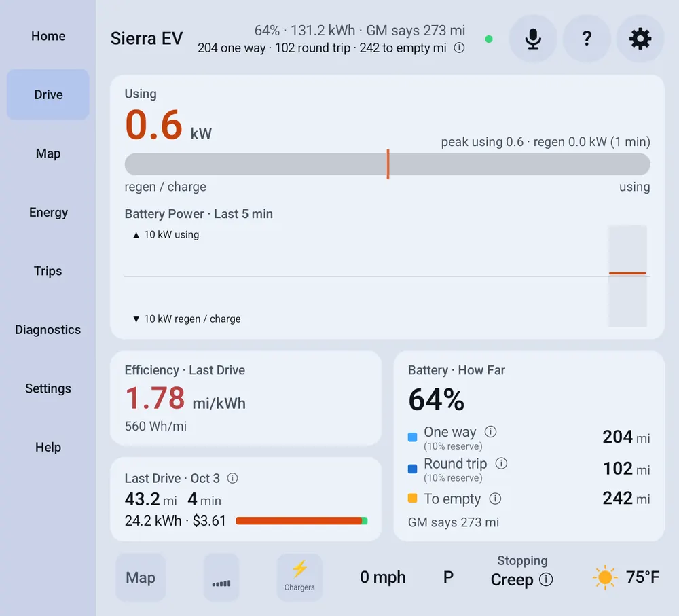Click the 43.2 mi last drive distance
Viewport: 679px width, 616px height.
pos(151,499)
